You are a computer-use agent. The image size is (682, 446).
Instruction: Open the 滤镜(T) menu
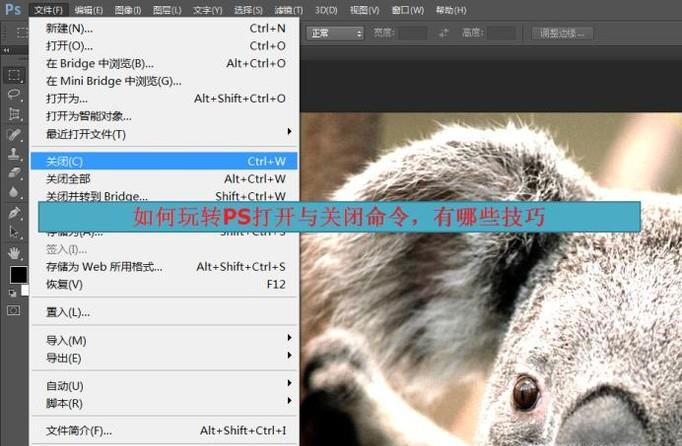[288, 10]
